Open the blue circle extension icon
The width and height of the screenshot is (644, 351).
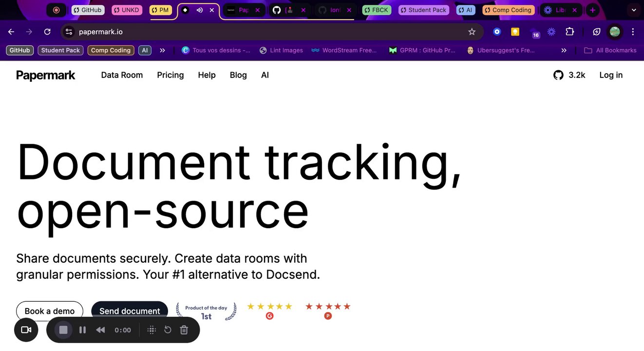[497, 32]
